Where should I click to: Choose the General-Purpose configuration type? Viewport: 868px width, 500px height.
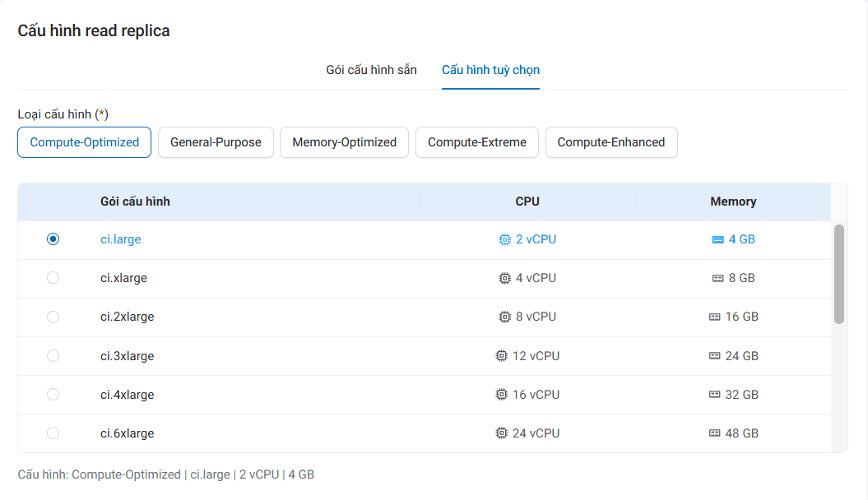tap(216, 142)
